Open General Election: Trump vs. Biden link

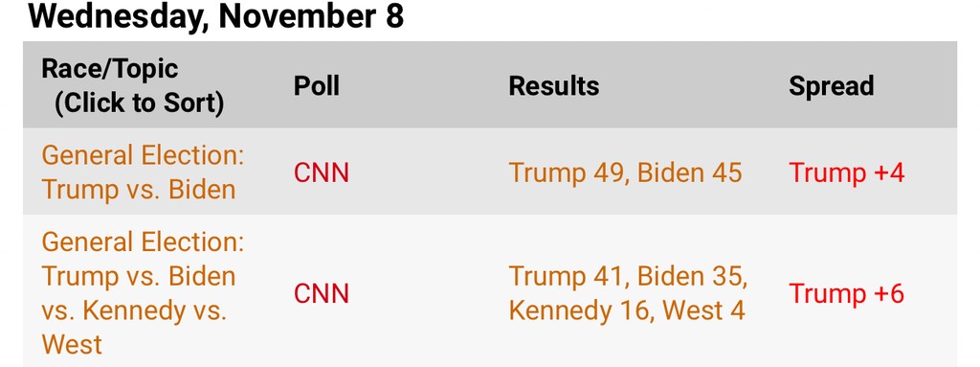pyautogui.click(x=144, y=172)
